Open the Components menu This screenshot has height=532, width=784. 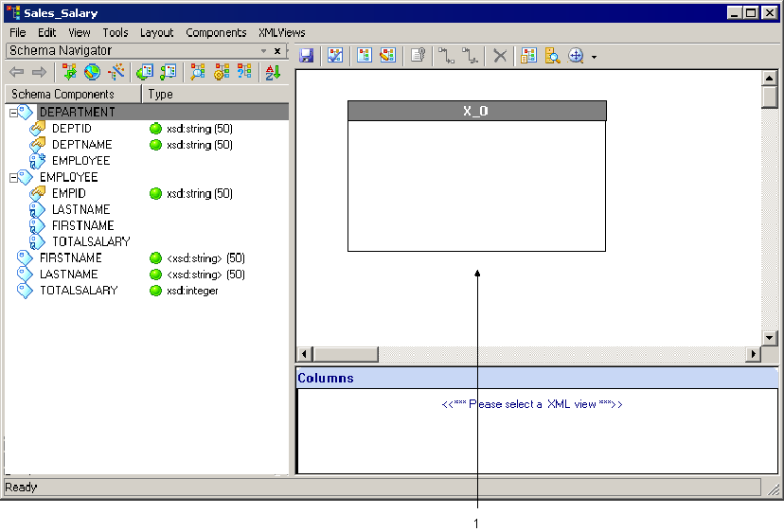[216, 32]
